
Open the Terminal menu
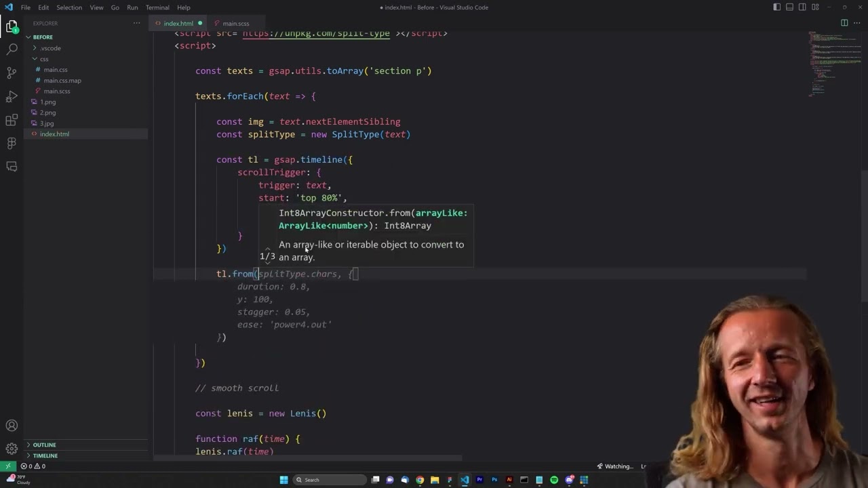(157, 7)
